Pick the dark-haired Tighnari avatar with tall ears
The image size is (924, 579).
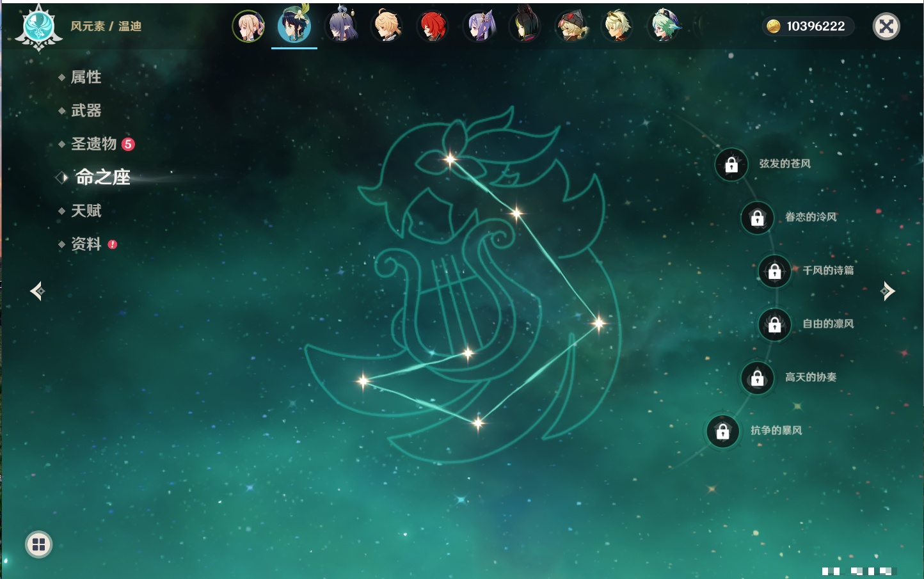pos(525,26)
